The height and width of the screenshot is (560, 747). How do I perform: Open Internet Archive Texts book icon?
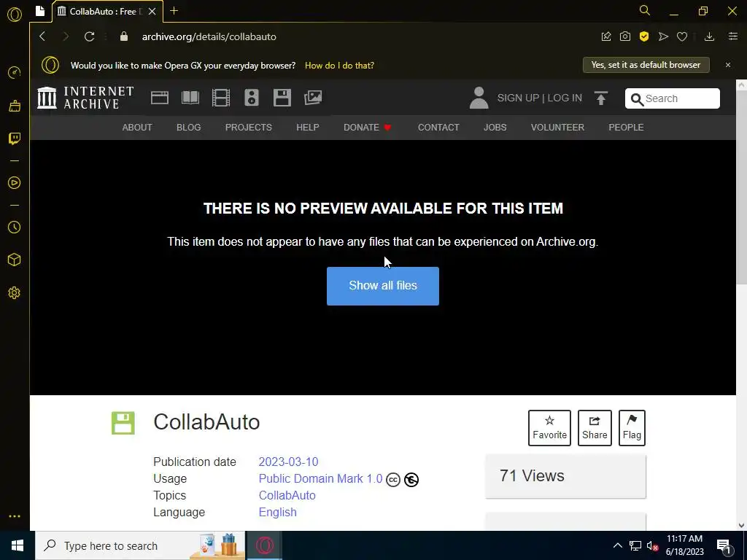(x=190, y=98)
